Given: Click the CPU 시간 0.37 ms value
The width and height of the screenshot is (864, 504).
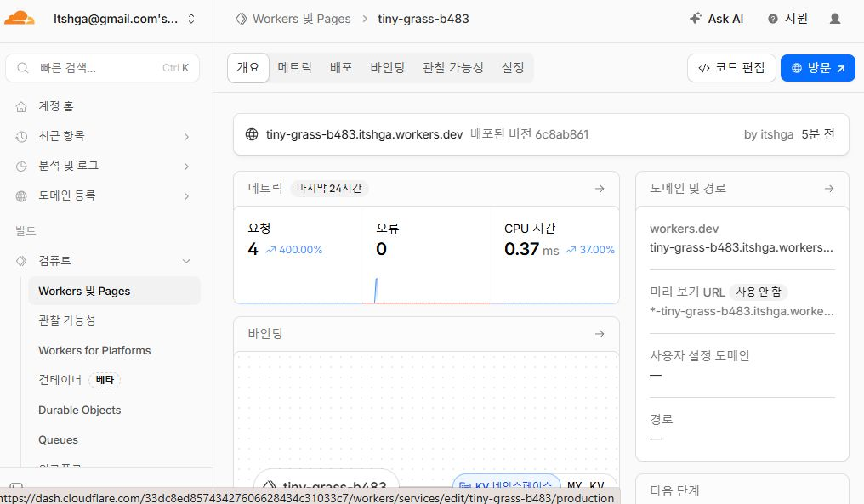Looking at the screenshot, I should pos(531,249).
